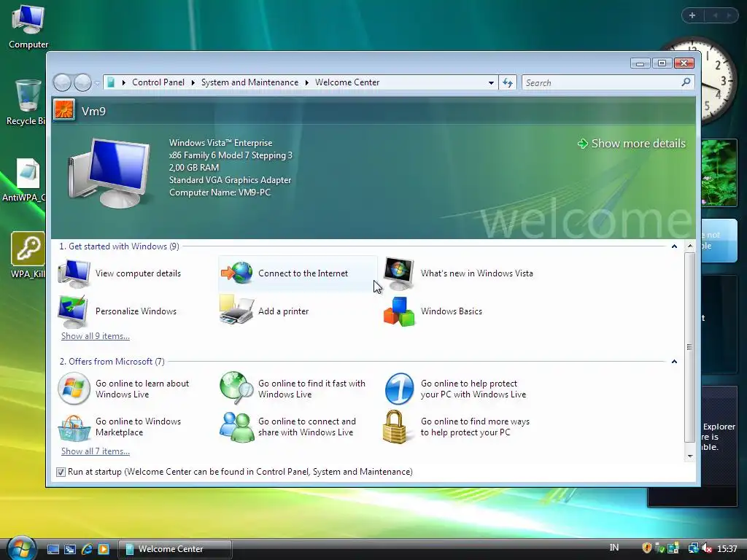Click the padlock icon for more protection ways
747x560 pixels.
[x=395, y=427]
